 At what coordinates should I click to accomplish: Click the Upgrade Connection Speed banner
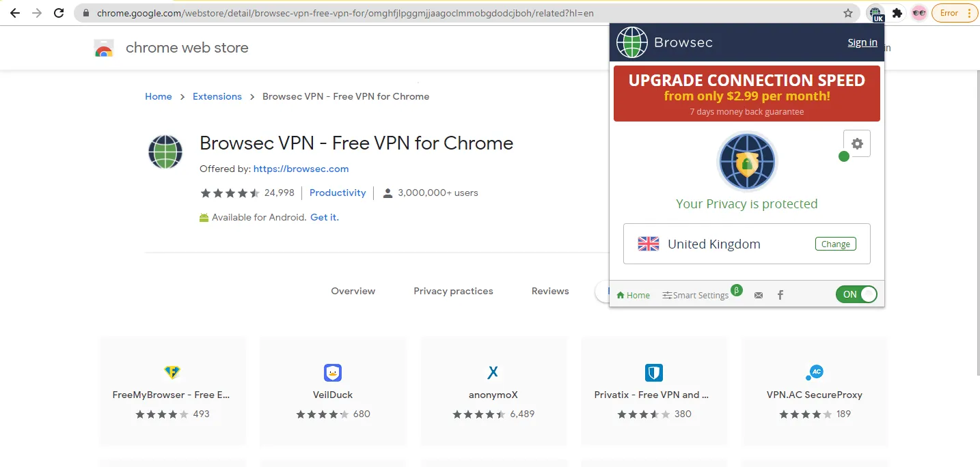click(x=746, y=94)
